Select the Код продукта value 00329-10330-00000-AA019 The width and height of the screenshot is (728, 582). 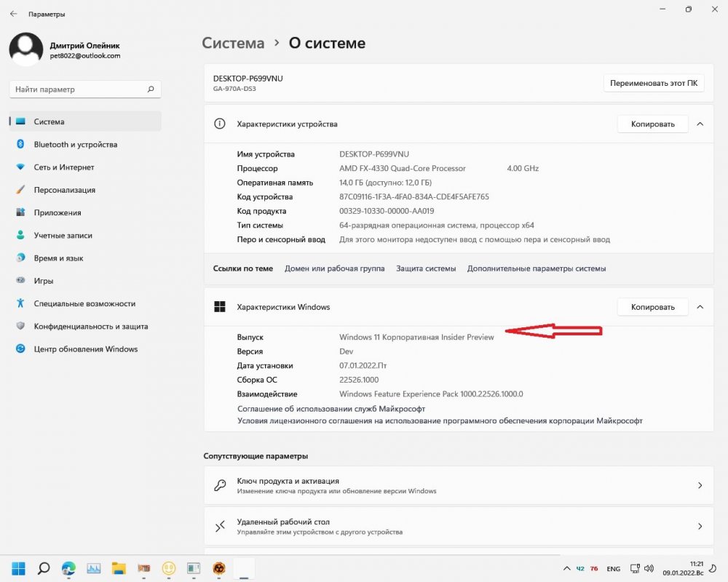click(387, 211)
